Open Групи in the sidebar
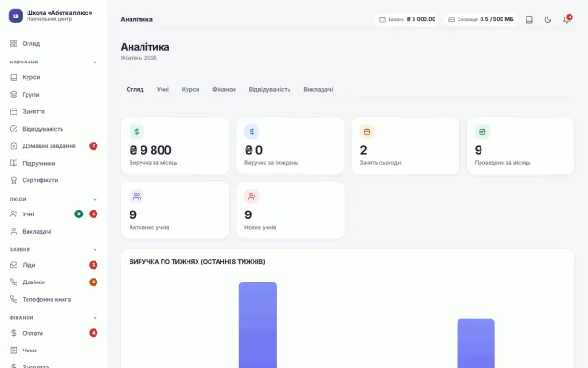This screenshot has height=368, width=588. pyautogui.click(x=53, y=94)
